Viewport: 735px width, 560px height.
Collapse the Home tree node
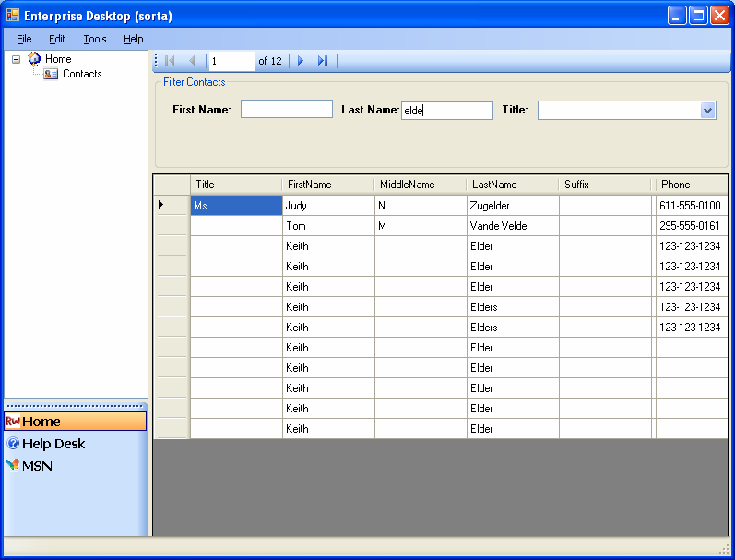pos(17,59)
